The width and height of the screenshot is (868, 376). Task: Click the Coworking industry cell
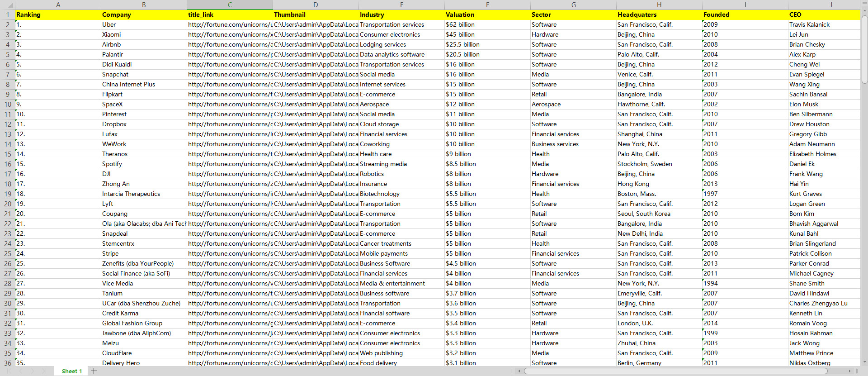pos(401,144)
